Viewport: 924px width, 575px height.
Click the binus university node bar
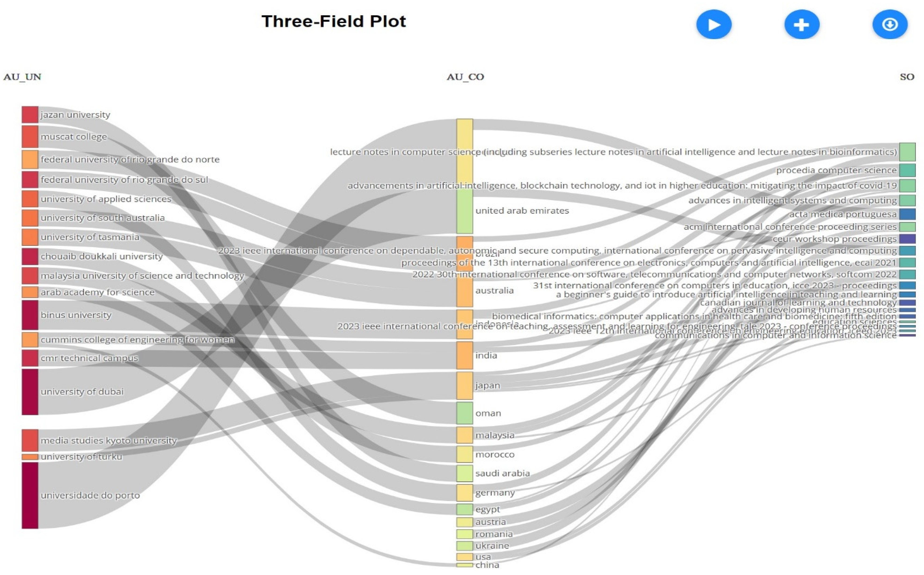pyautogui.click(x=30, y=315)
